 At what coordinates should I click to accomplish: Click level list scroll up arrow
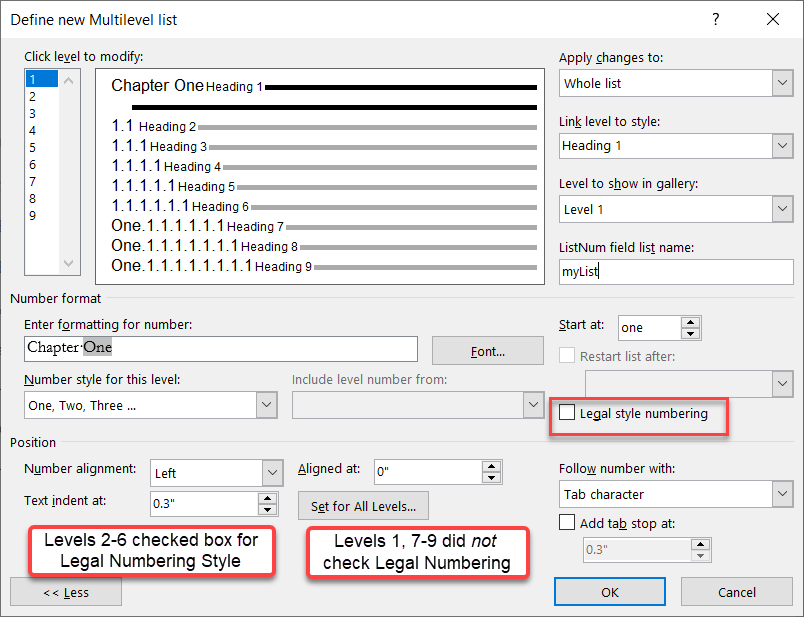pyautogui.click(x=69, y=81)
